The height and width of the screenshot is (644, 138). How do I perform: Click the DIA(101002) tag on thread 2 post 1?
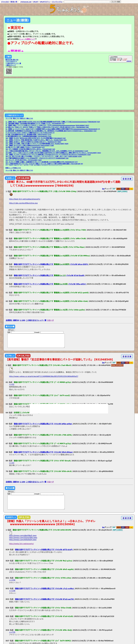(117, 365)
